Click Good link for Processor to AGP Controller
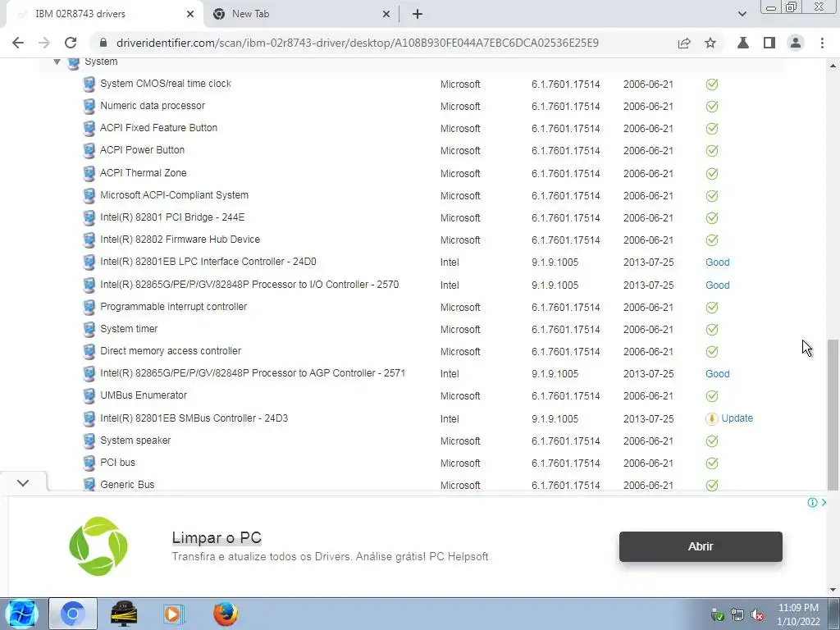The height and width of the screenshot is (630, 840). [x=717, y=373]
